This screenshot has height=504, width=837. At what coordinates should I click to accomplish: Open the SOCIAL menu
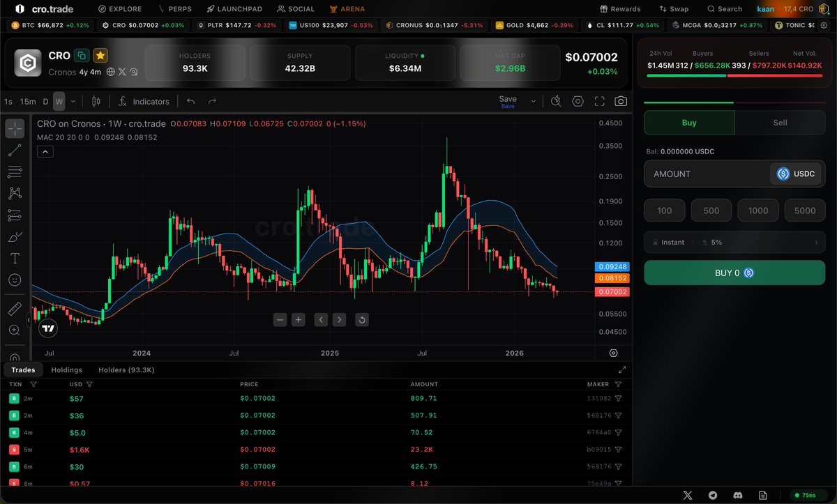(296, 9)
